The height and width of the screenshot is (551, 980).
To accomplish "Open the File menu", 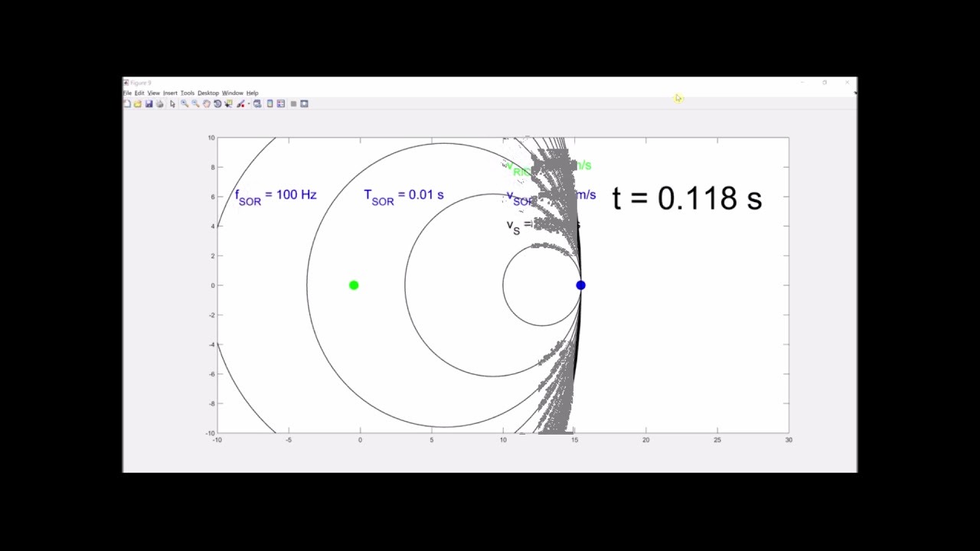I will click(x=128, y=93).
